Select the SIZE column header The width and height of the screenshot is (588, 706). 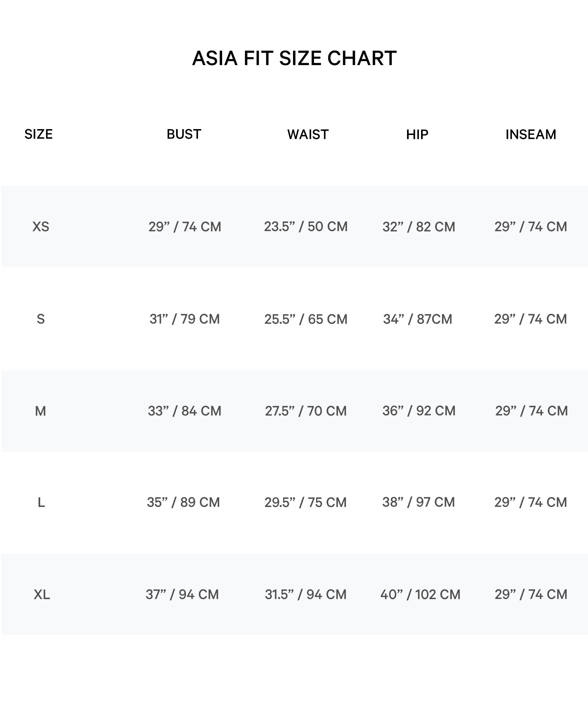coord(38,134)
